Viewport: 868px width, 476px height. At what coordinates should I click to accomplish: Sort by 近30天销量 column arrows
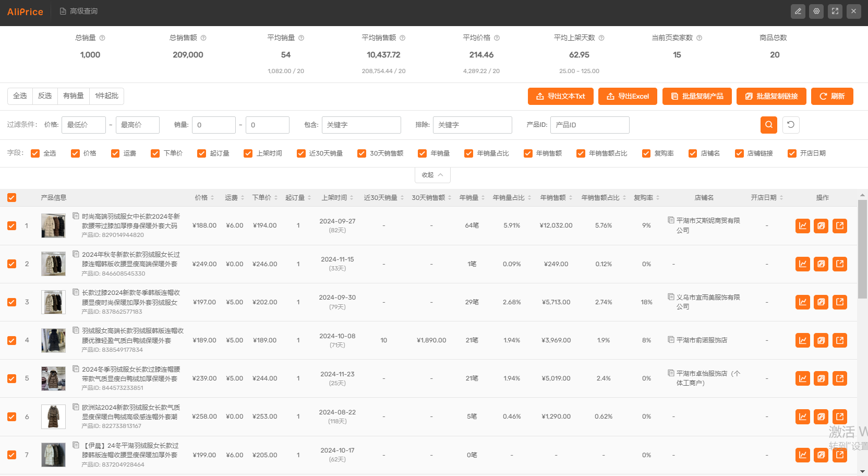(x=402, y=198)
